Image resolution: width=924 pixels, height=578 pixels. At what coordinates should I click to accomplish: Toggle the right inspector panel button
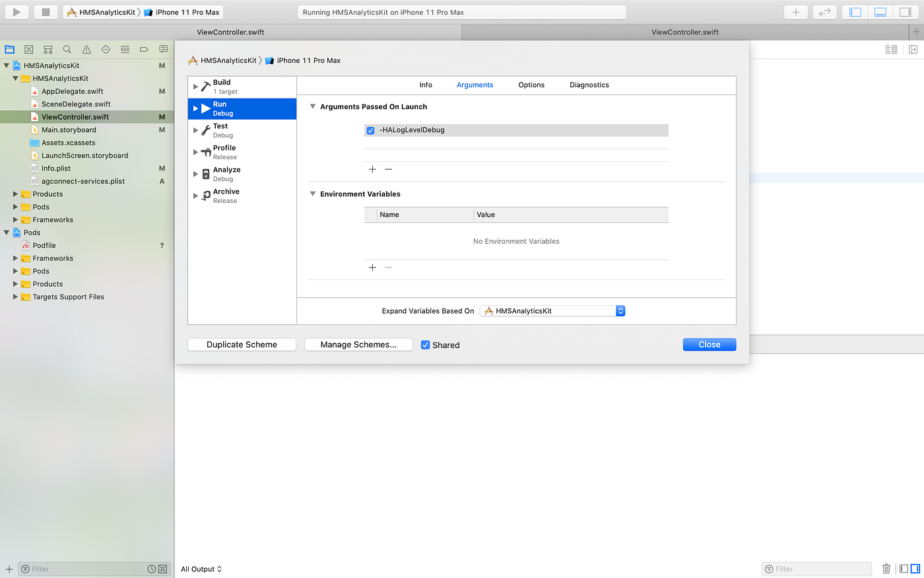pyautogui.click(x=905, y=12)
